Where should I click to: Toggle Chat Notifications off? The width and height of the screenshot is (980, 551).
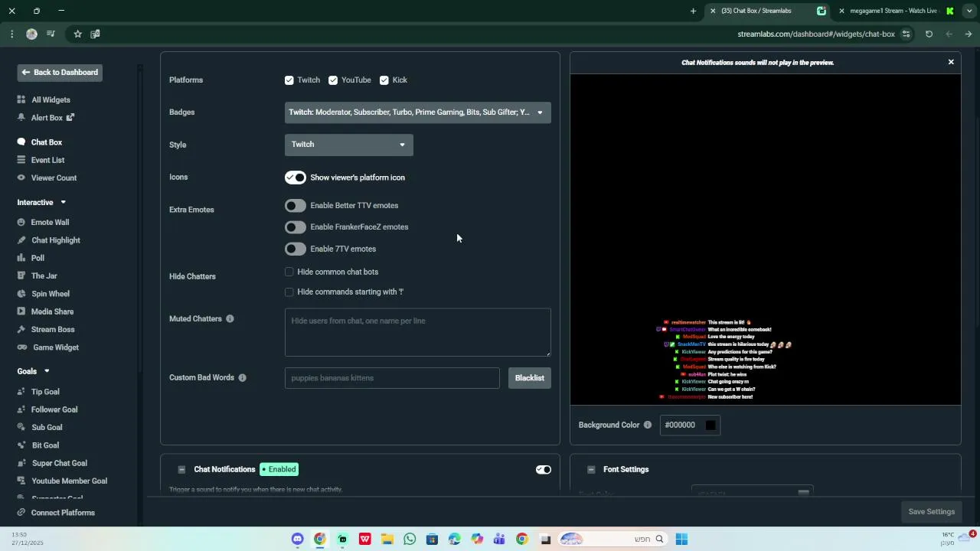pyautogui.click(x=544, y=470)
